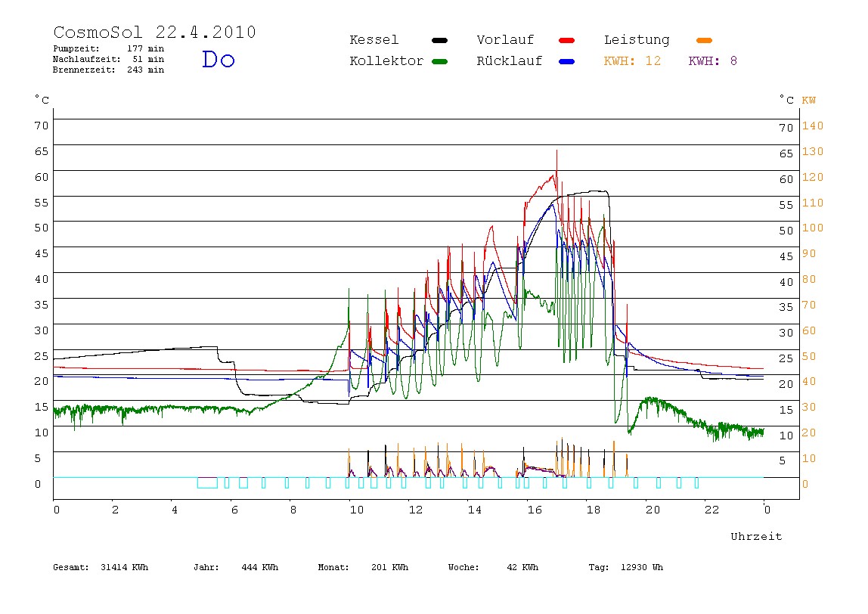Select the 'Nachlaufzeit: 51 min' line
This screenshot has width=868, height=614.
(109, 59)
